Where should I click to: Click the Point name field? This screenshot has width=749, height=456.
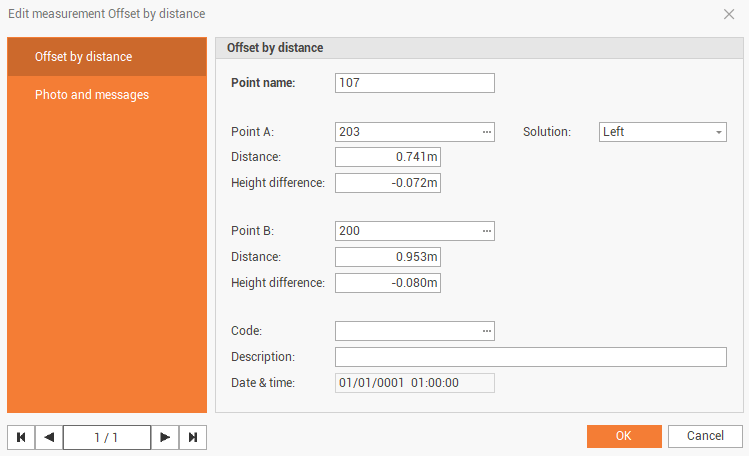(414, 83)
